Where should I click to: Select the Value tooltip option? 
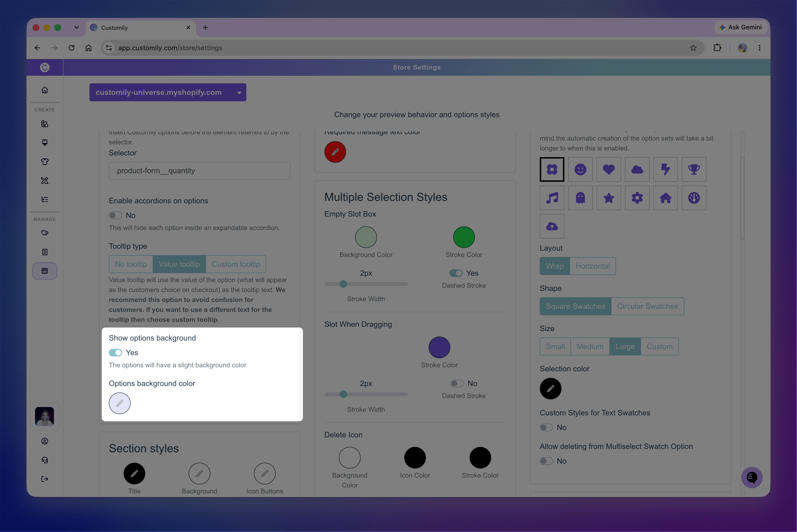click(x=179, y=264)
